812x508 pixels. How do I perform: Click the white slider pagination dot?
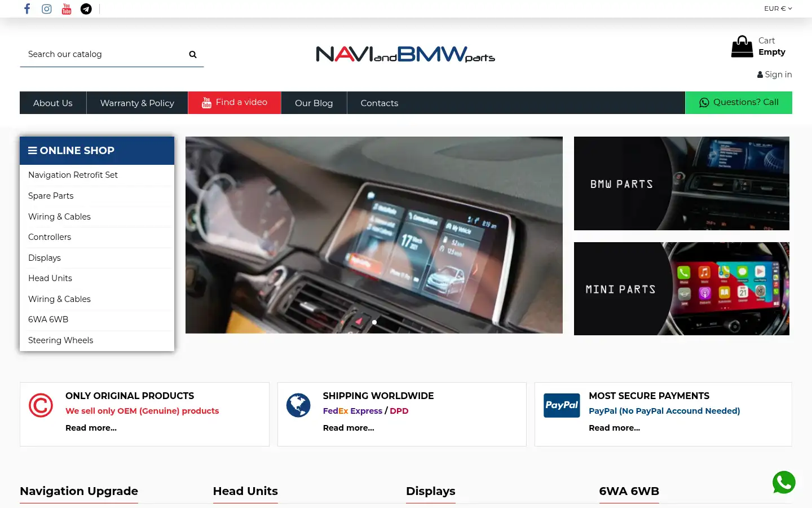(374, 322)
